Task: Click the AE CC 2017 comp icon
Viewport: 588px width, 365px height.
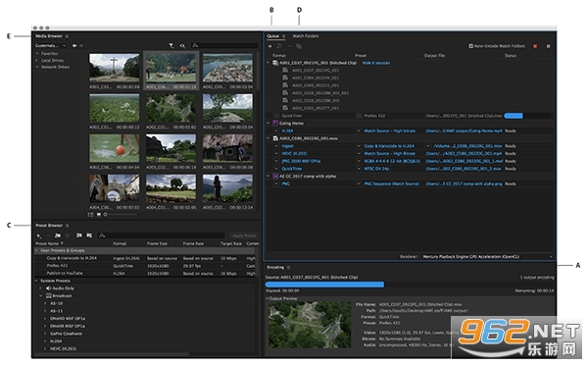Action: point(275,176)
